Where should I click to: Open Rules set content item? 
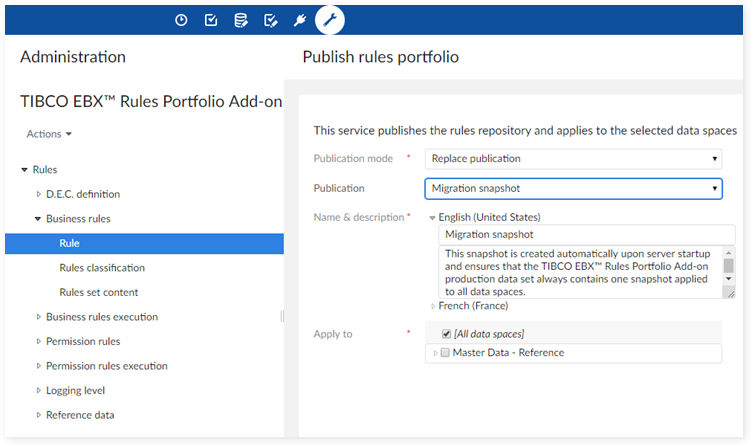(98, 292)
